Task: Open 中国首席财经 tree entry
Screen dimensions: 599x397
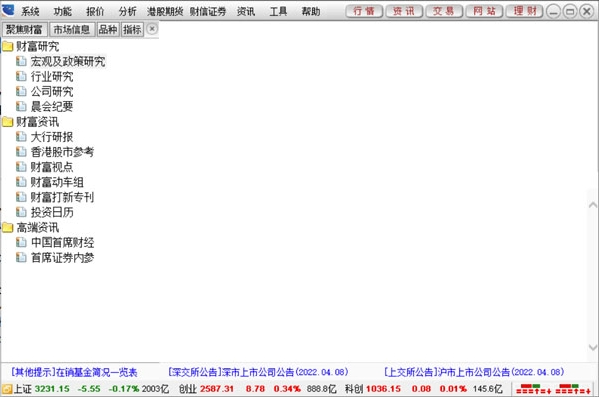Action: click(x=62, y=243)
